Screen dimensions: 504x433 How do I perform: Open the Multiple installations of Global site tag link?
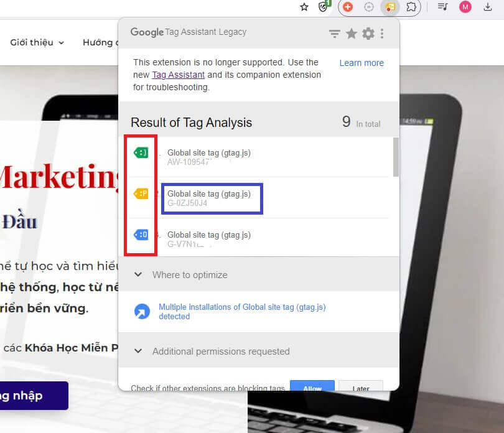242,312
